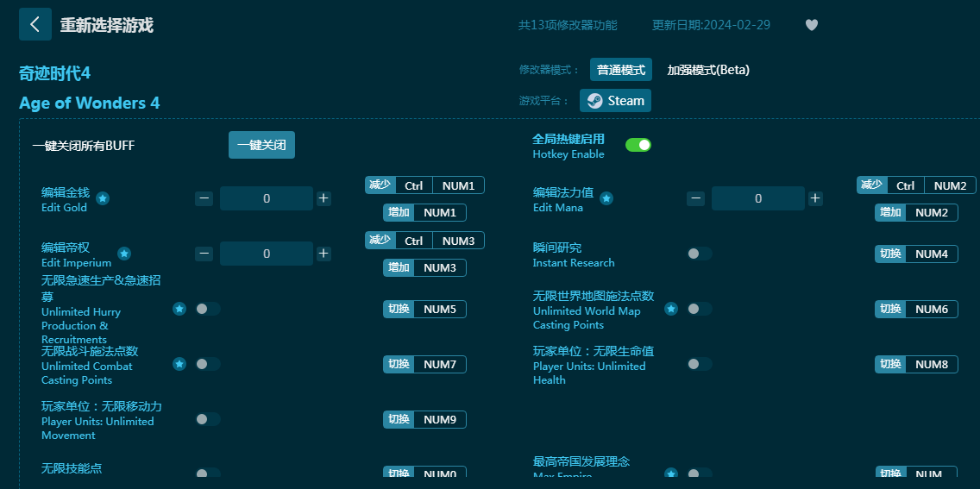This screenshot has width=980, height=489.
Task: Click the back arrow to reselect game
Action: [35, 24]
